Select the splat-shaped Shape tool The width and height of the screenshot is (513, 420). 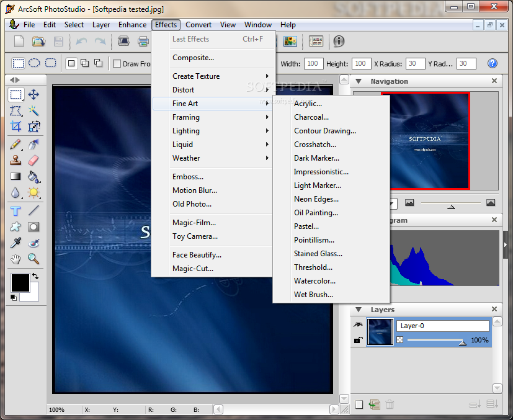[x=16, y=227]
